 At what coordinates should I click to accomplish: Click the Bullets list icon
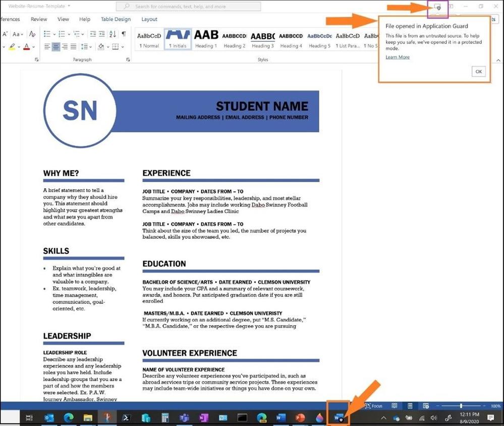tap(47, 34)
